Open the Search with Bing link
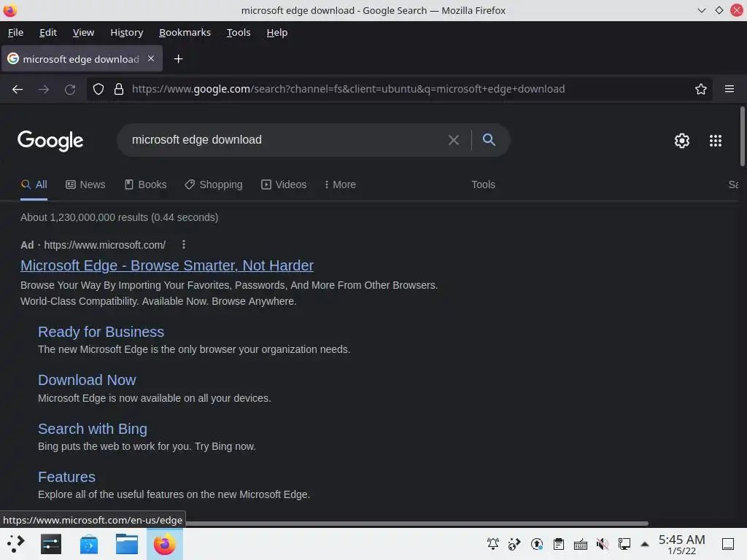 click(93, 429)
